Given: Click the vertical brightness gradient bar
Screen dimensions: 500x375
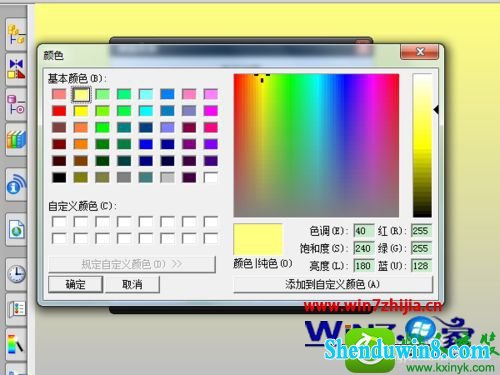Looking at the screenshot, I should (422, 145).
